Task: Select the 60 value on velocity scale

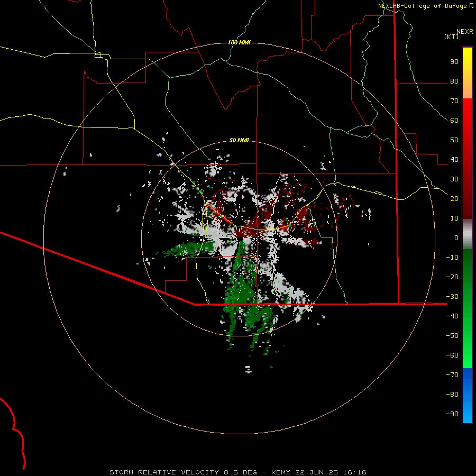Action: pos(454,121)
